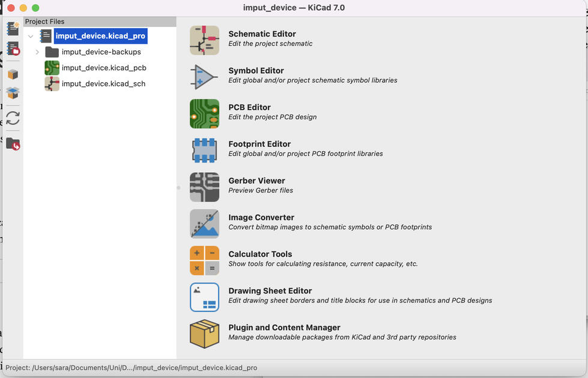Click 'Show tools for calculating resistance' description

coord(323,264)
